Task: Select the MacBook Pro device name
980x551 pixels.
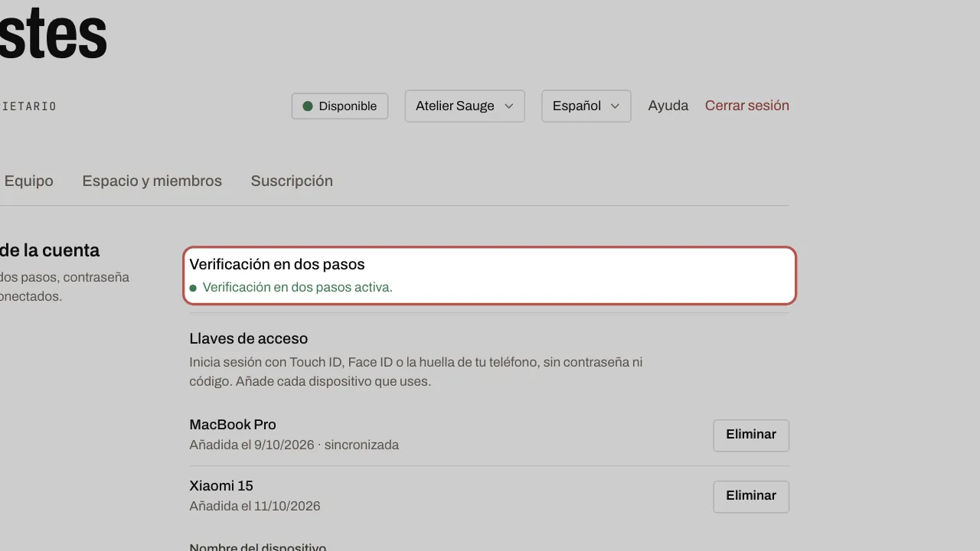Action: click(233, 425)
